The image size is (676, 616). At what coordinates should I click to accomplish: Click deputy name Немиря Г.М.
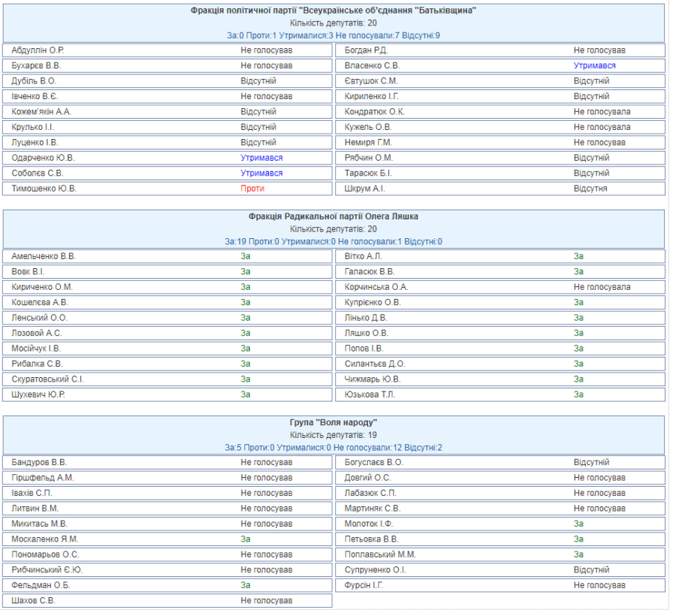pyautogui.click(x=369, y=143)
